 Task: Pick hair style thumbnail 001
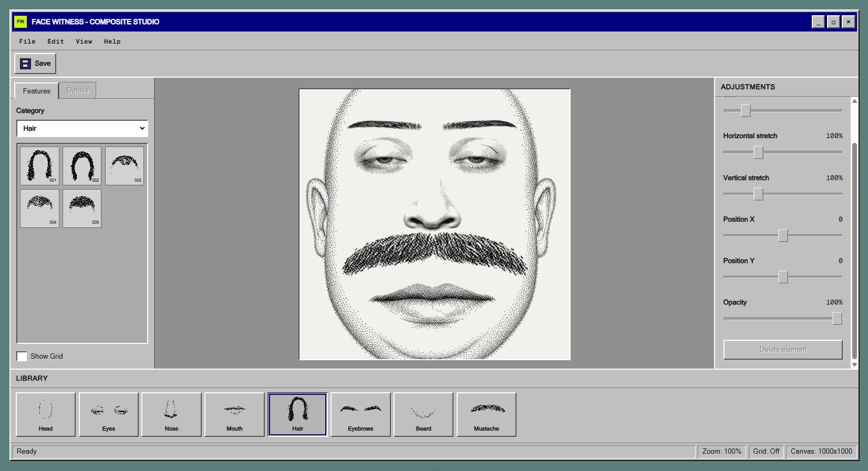point(40,166)
